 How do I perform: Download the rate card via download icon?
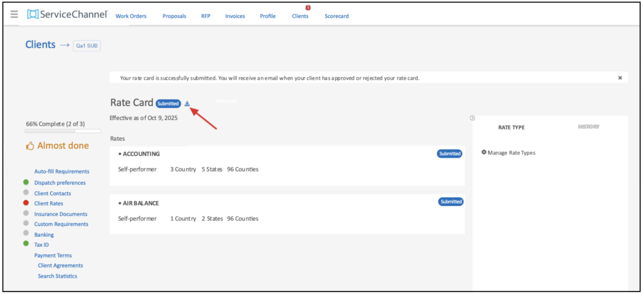click(187, 104)
